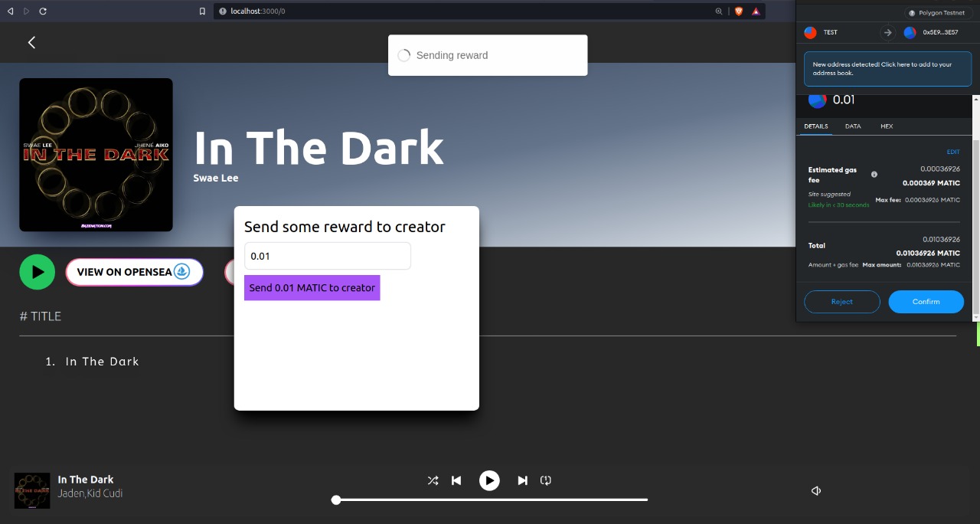Click the OpenSea logo icon on button
The width and height of the screenshot is (980, 524).
(x=181, y=272)
